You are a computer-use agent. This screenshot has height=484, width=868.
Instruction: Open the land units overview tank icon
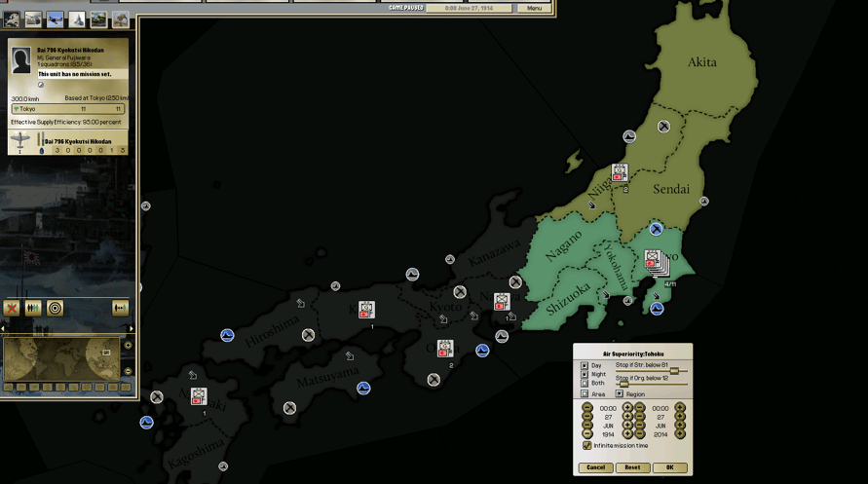tap(33, 19)
